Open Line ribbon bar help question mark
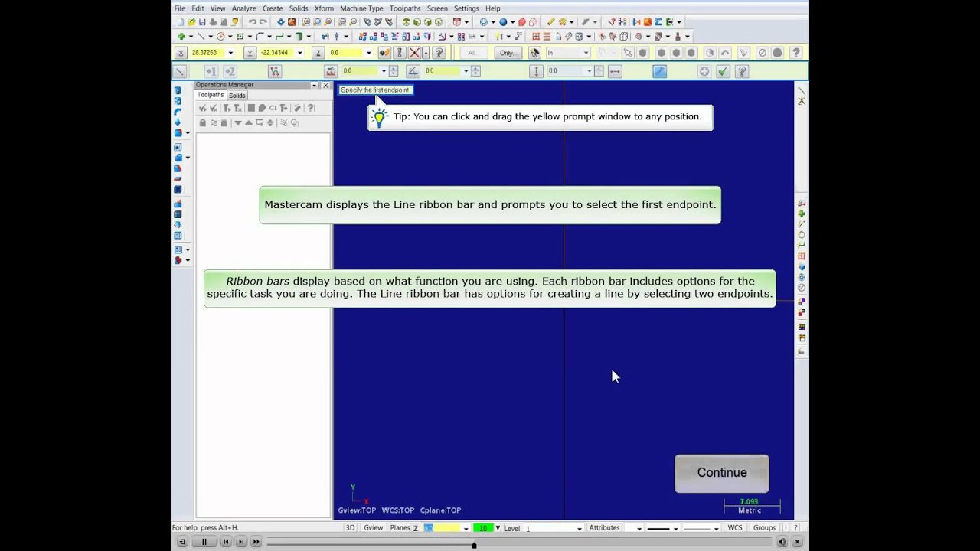This screenshot has height=551, width=980. click(742, 71)
